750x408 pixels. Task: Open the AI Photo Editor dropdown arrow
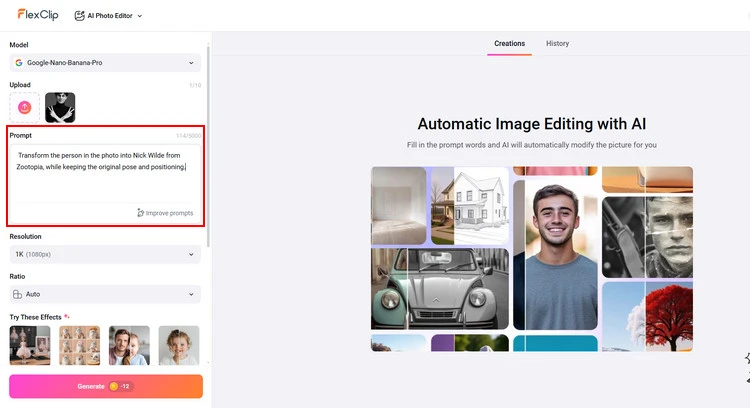(x=139, y=16)
